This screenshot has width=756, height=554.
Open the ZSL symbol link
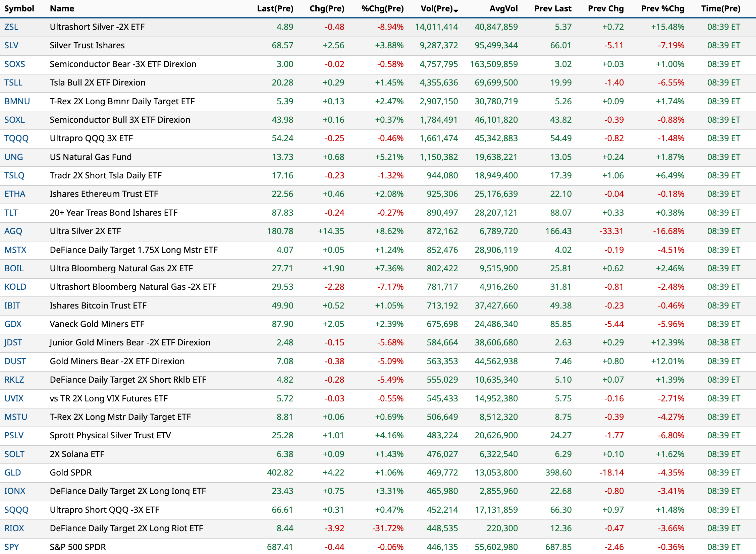(11, 27)
